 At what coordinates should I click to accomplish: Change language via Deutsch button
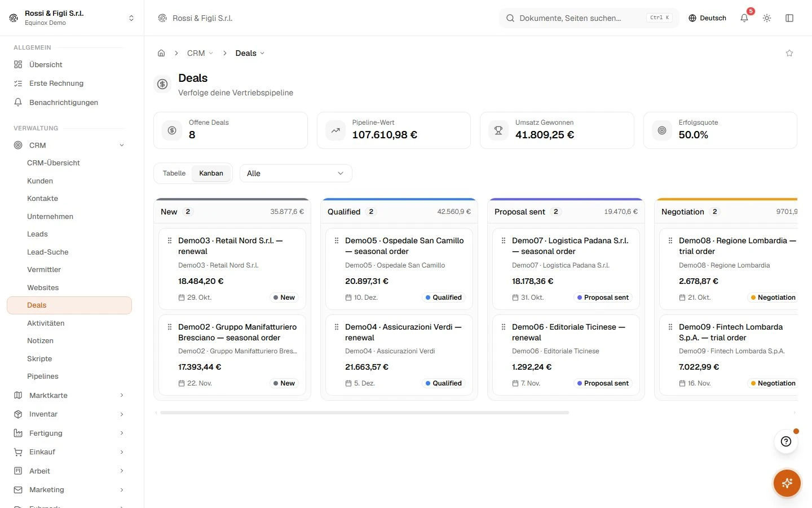(707, 18)
